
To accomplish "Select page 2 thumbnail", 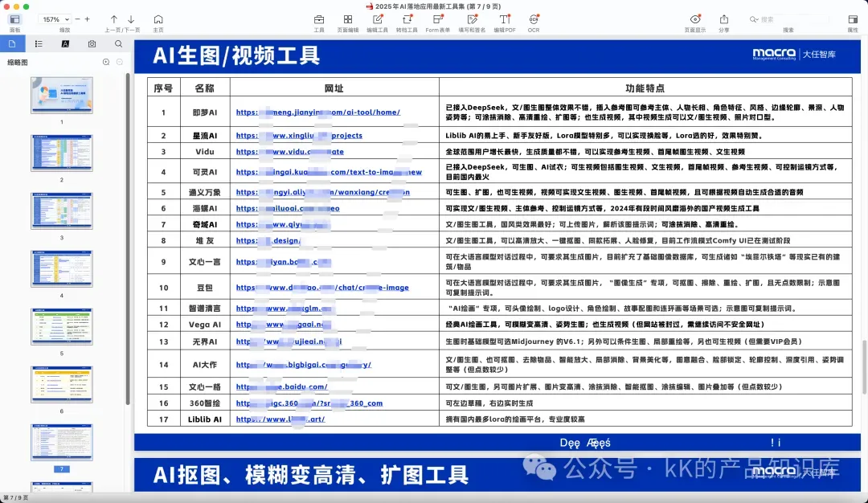I will [x=62, y=153].
